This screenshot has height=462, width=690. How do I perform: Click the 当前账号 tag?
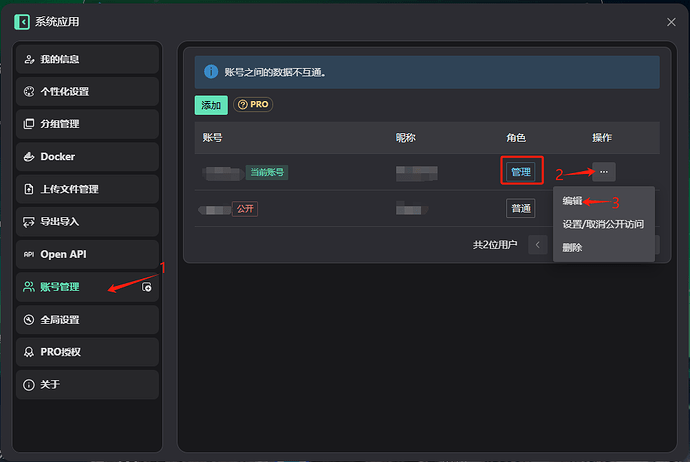pyautogui.click(x=267, y=172)
